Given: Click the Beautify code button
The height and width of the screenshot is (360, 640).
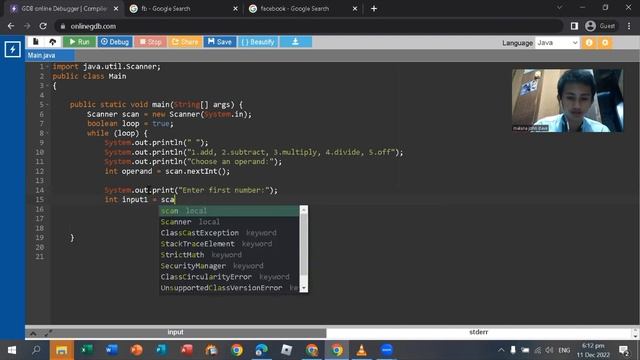Looking at the screenshot, I should tap(258, 42).
